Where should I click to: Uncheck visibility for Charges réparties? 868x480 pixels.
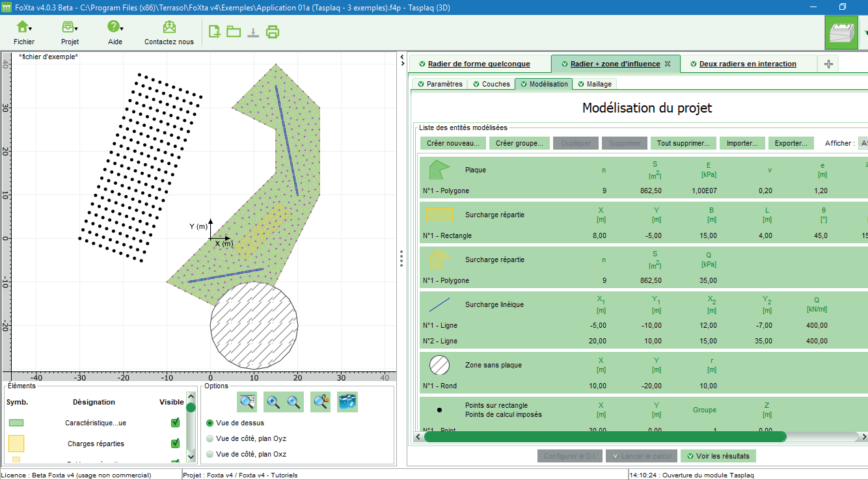point(175,444)
